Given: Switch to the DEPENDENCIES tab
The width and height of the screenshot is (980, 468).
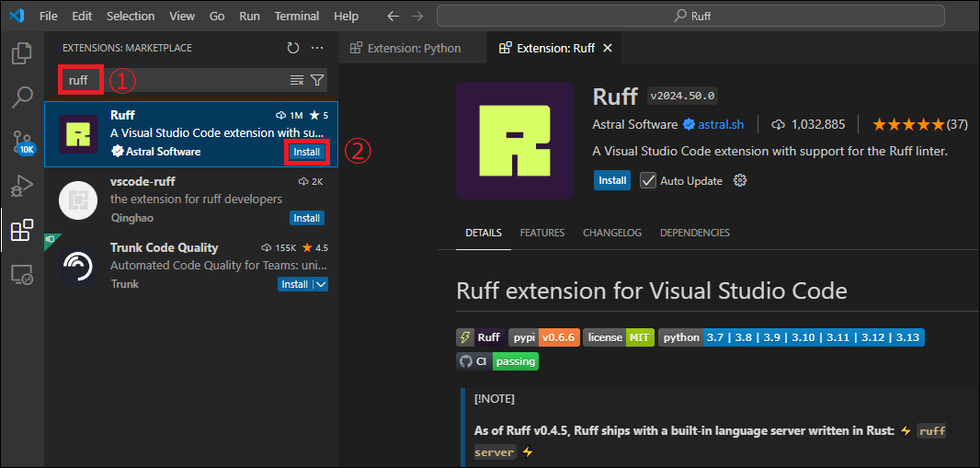Looking at the screenshot, I should (x=695, y=233).
